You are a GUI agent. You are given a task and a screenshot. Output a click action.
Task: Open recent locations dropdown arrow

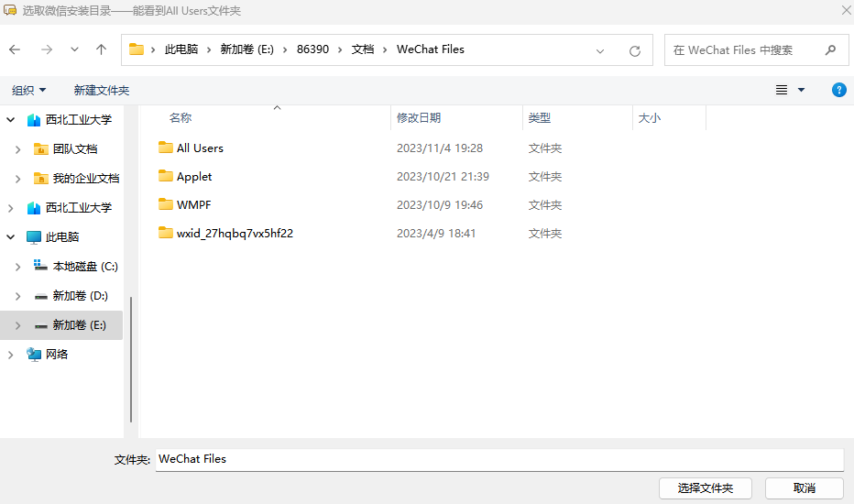click(74, 49)
